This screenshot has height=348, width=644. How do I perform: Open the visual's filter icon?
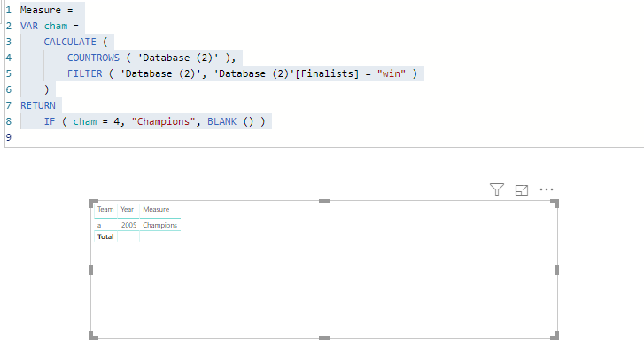[497, 189]
